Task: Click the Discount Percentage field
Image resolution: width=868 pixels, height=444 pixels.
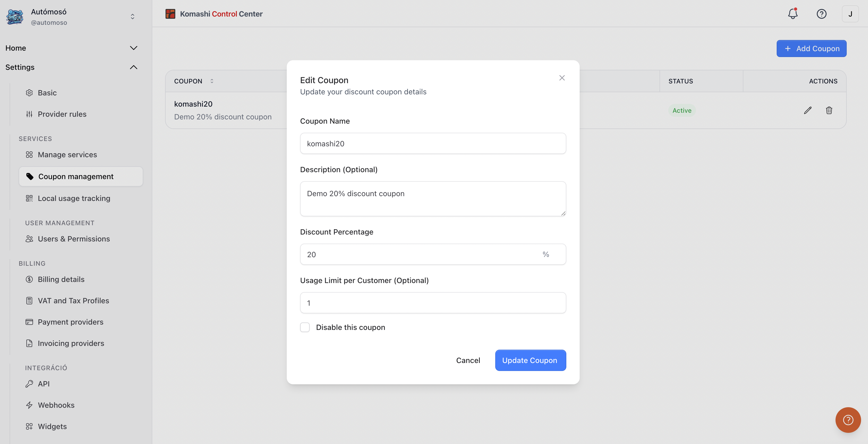Action: [433, 255]
